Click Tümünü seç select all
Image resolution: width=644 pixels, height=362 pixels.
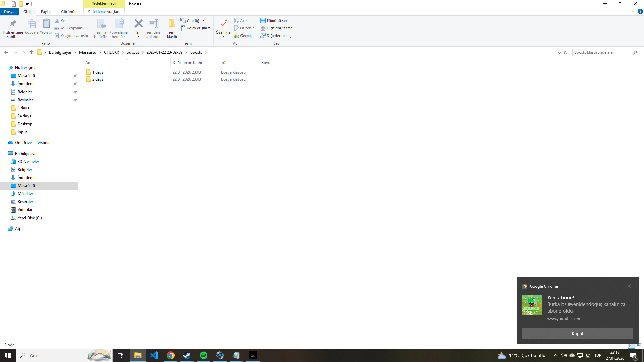pyautogui.click(x=274, y=21)
